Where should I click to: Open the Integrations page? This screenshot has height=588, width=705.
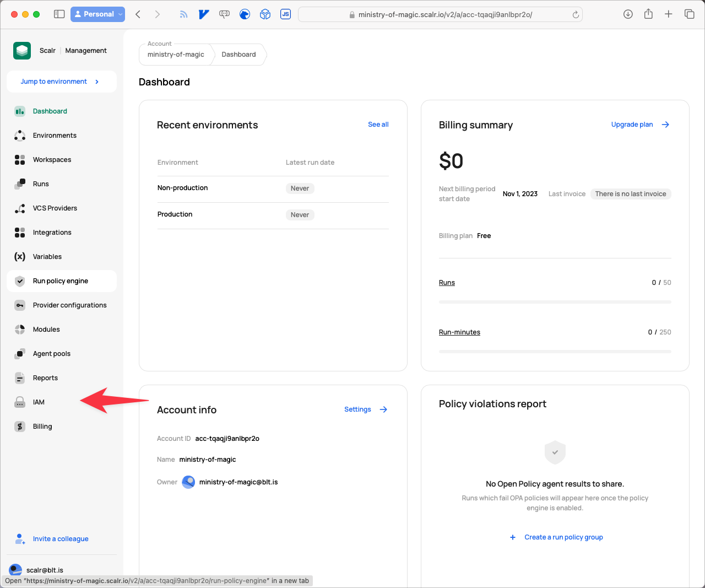52,233
